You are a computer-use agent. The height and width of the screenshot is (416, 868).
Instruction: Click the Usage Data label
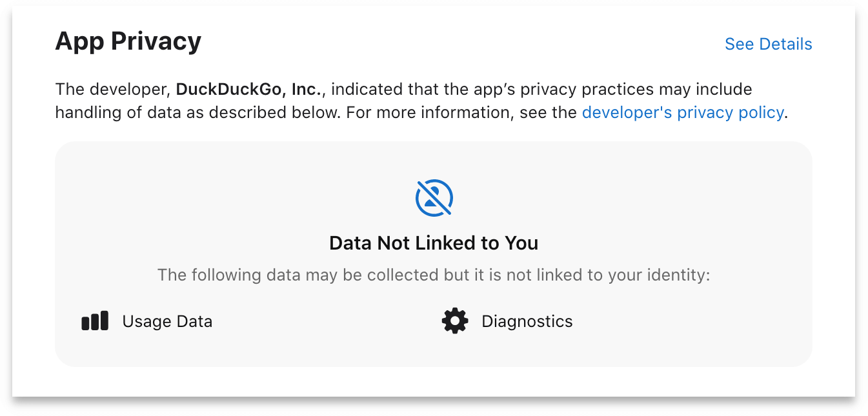(167, 321)
